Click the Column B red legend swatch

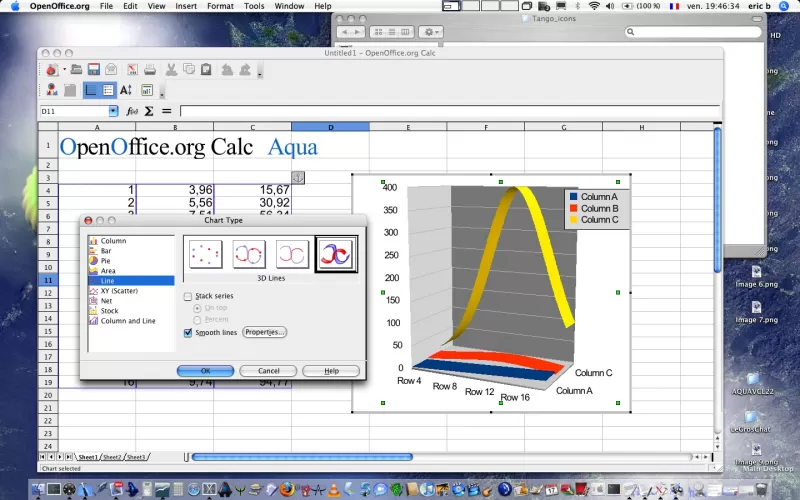click(573, 208)
